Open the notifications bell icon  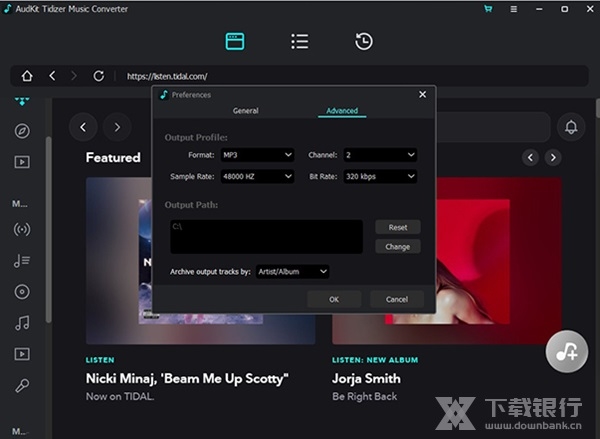pyautogui.click(x=571, y=127)
